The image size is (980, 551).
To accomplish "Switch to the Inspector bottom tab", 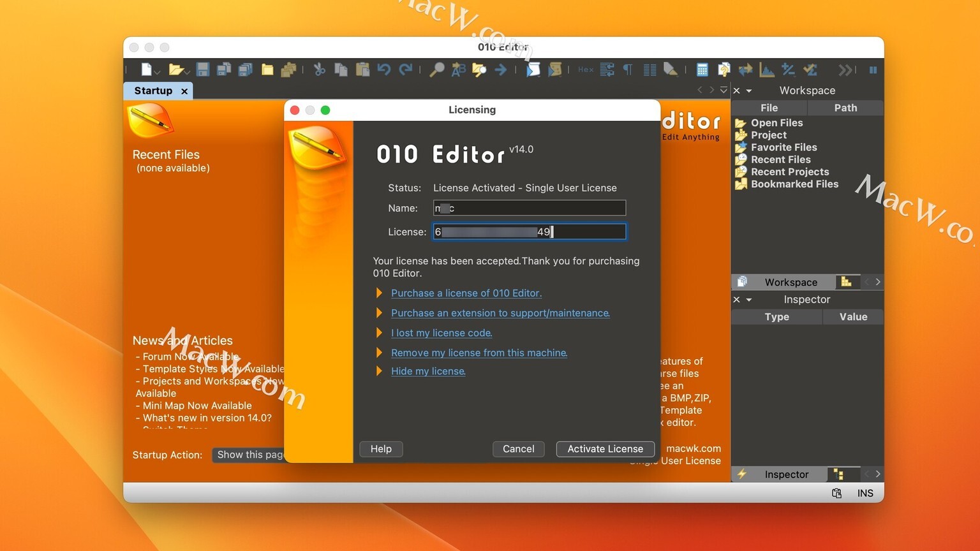I will point(780,474).
